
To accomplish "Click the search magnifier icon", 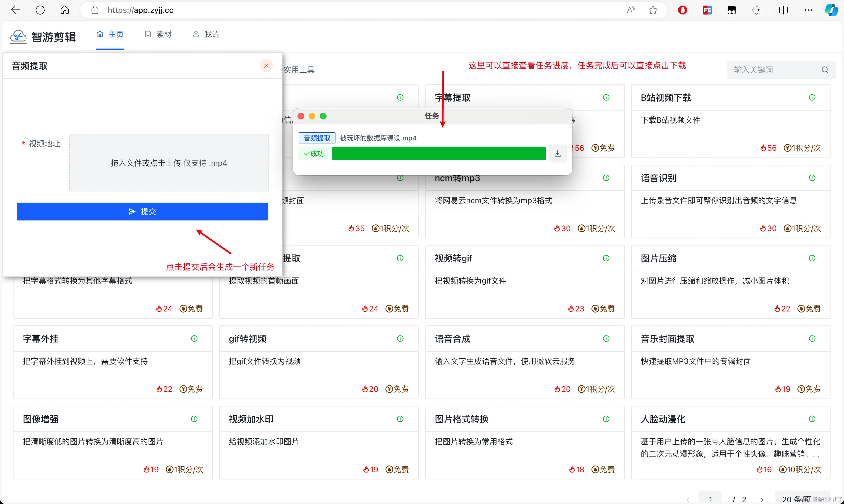I will tap(825, 70).
